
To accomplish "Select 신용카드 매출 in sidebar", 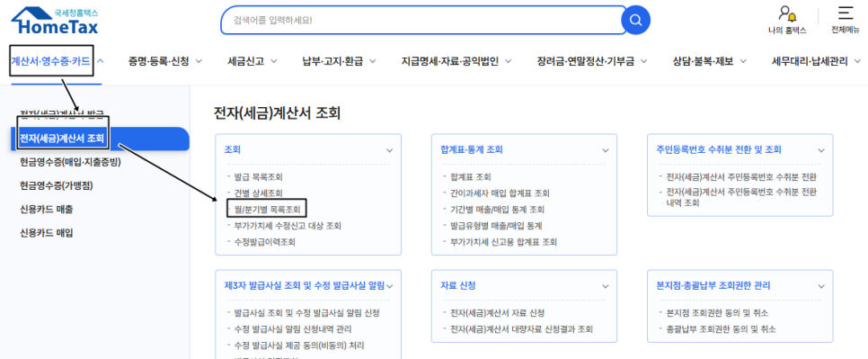I will [46, 210].
